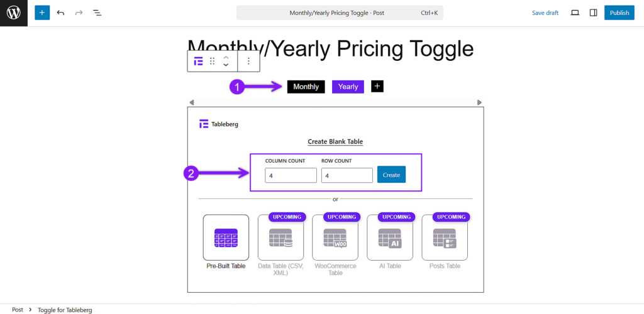Click the Row Count input field
The width and height of the screenshot is (644, 314).
click(x=347, y=175)
